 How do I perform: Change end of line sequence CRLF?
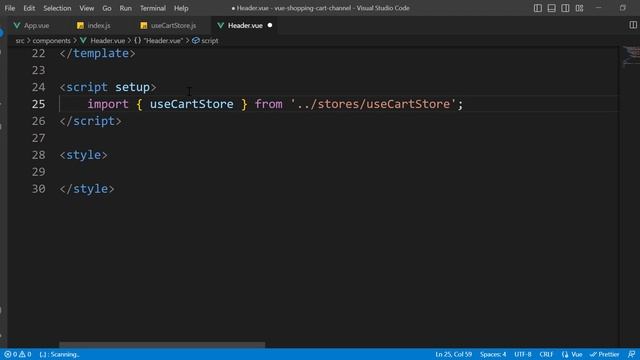pos(546,354)
